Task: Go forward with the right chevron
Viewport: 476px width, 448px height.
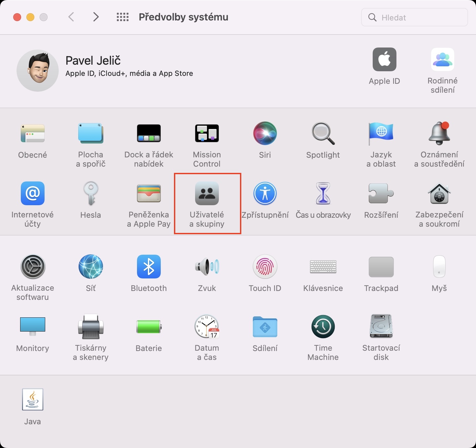Action: (96, 17)
